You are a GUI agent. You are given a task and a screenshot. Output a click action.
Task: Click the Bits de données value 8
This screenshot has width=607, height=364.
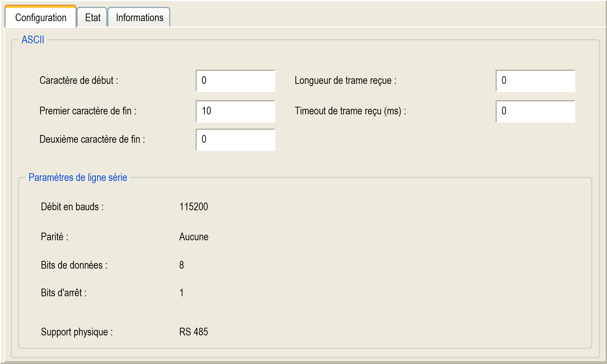point(181,265)
